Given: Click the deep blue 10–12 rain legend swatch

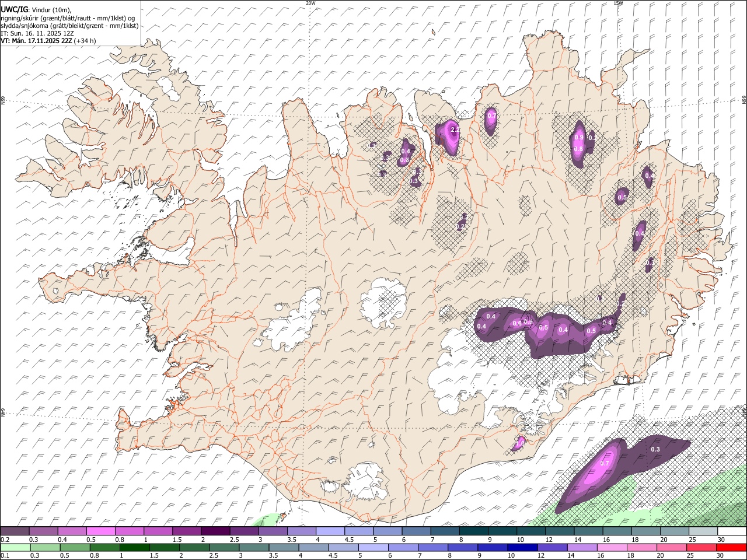Looking at the screenshot, I should [521, 548].
